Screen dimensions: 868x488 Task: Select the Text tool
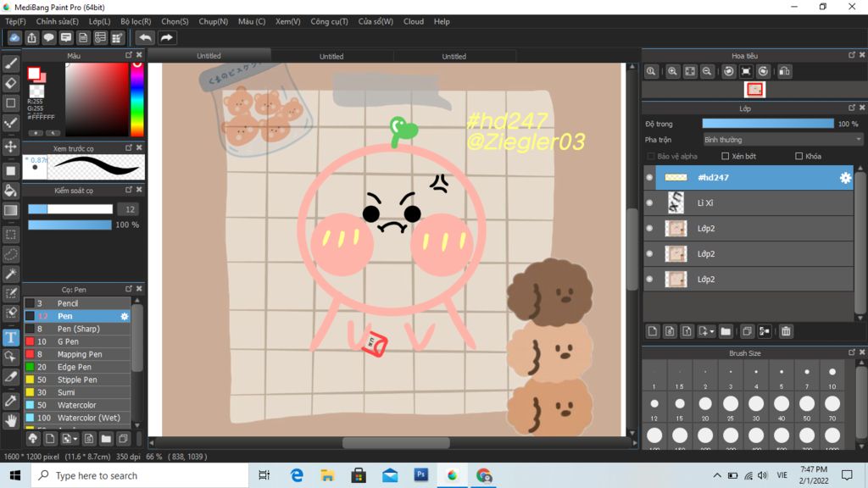tap(10, 337)
